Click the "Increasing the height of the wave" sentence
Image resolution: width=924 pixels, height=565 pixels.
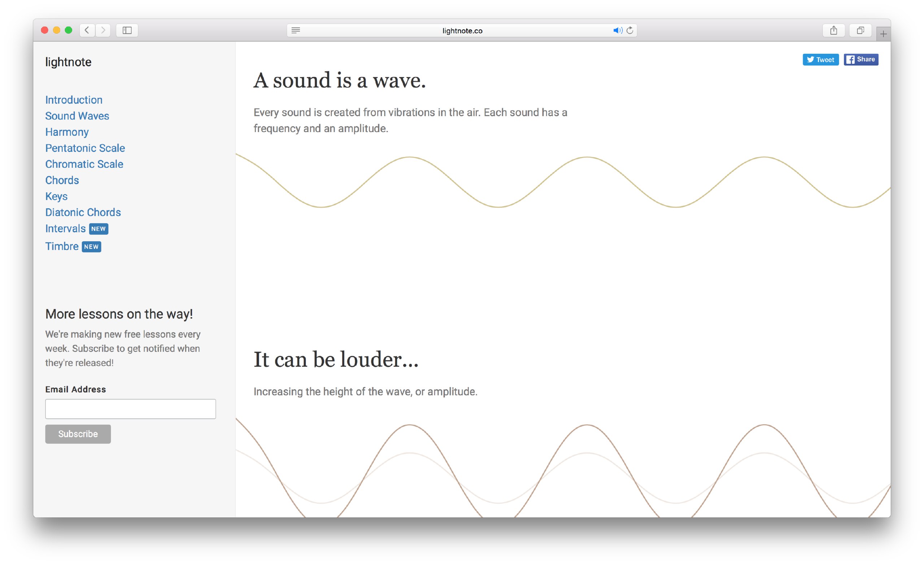coord(366,391)
